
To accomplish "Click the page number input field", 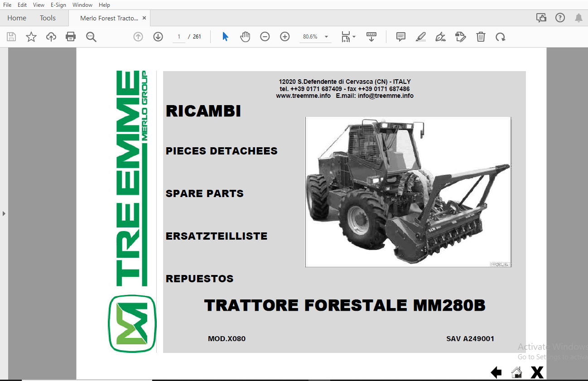I will point(179,37).
